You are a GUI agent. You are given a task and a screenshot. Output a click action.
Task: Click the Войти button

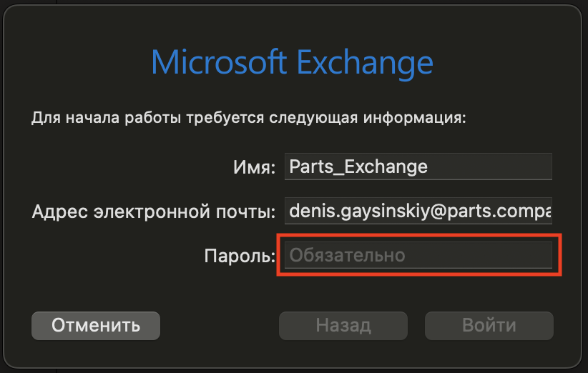coord(489,326)
